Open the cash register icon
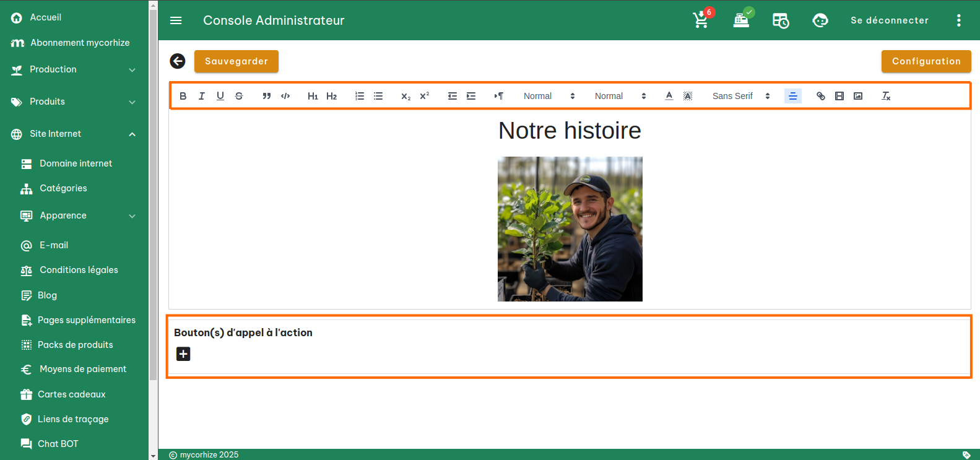Viewport: 980px width, 460px height. click(x=742, y=20)
